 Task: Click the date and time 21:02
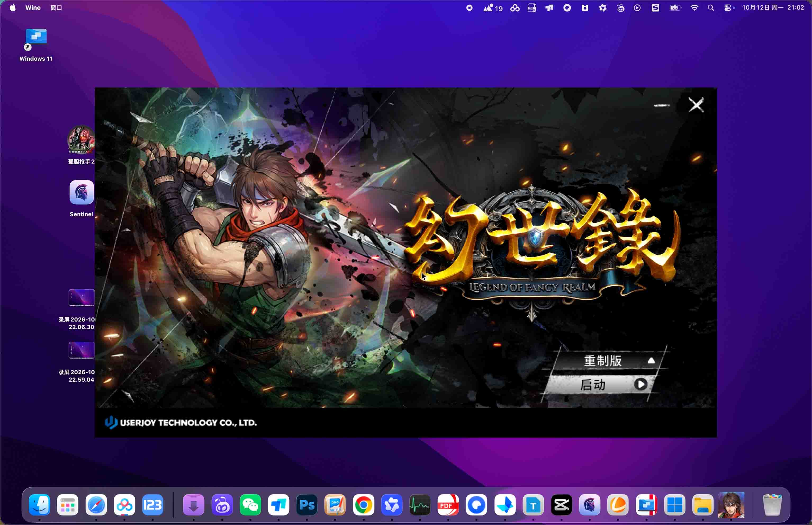click(x=773, y=7)
